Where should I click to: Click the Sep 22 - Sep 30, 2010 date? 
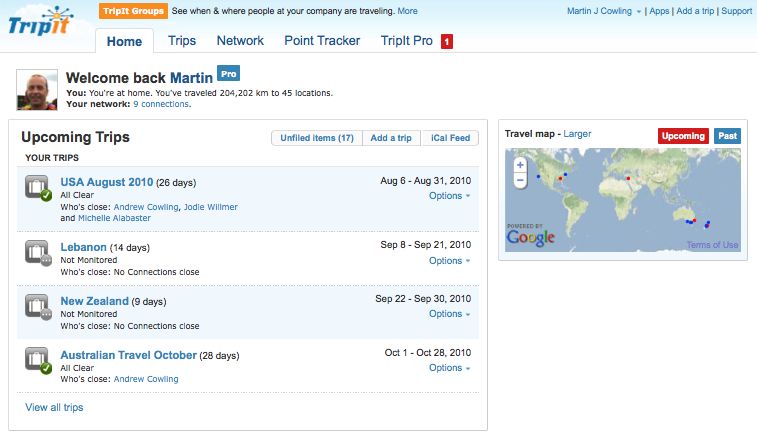[x=423, y=299]
